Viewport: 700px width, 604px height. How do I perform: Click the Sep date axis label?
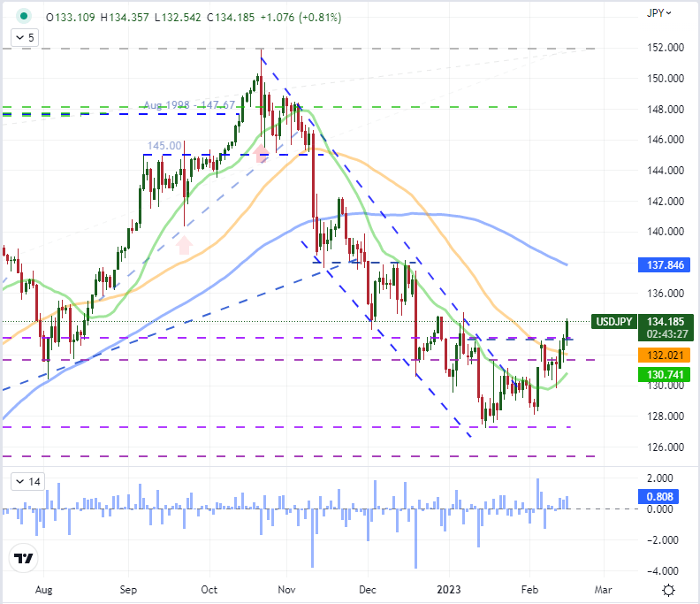click(128, 590)
